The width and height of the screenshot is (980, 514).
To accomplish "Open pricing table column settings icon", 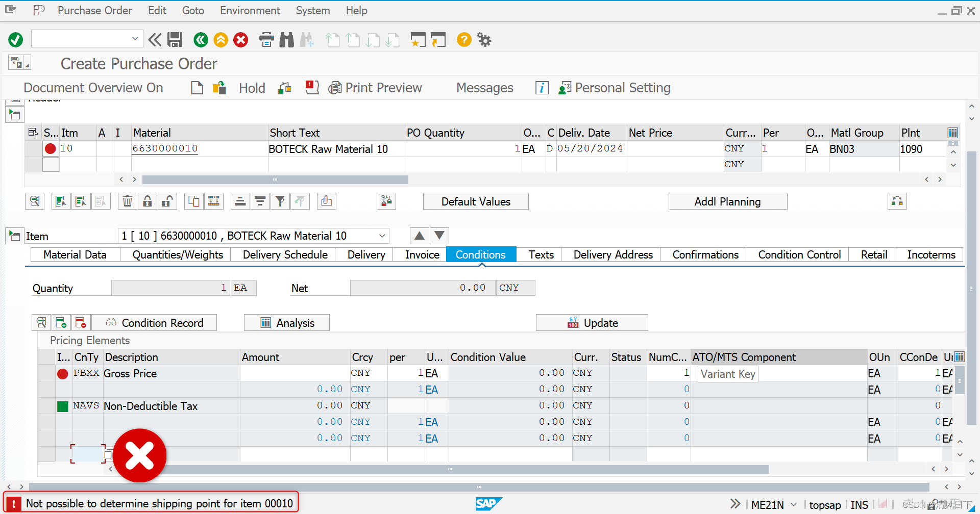I will (x=959, y=357).
